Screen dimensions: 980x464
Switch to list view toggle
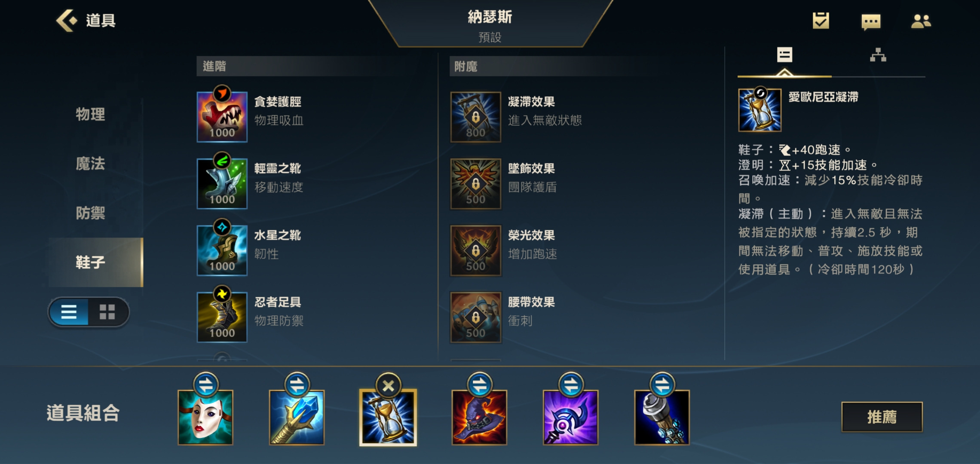point(69,312)
